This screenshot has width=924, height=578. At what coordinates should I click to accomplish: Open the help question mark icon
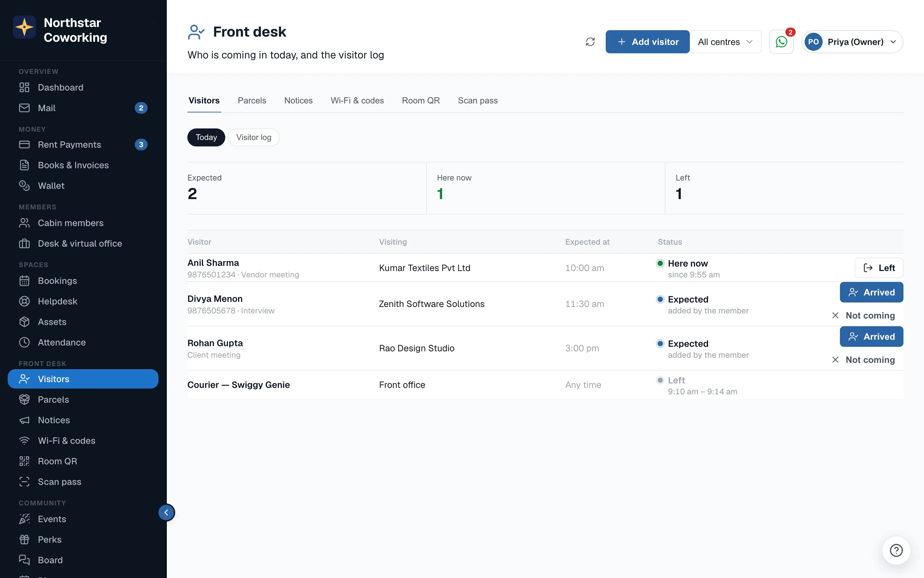click(896, 550)
